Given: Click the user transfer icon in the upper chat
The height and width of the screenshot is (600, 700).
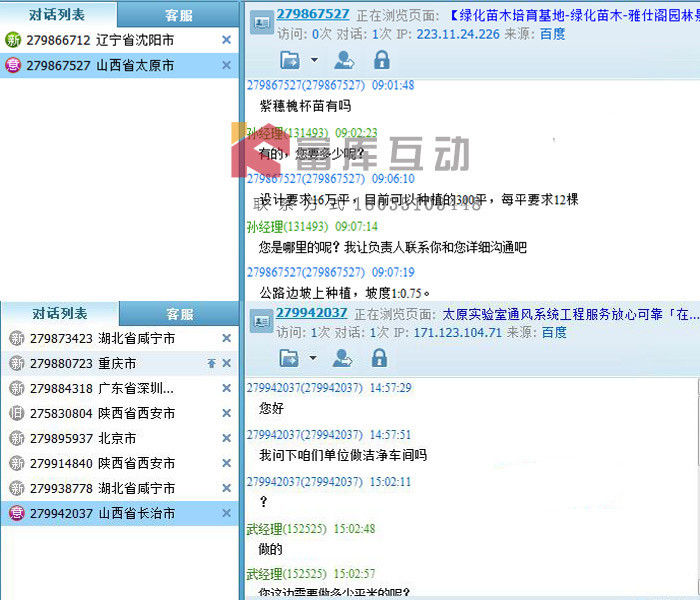Looking at the screenshot, I should (344, 60).
